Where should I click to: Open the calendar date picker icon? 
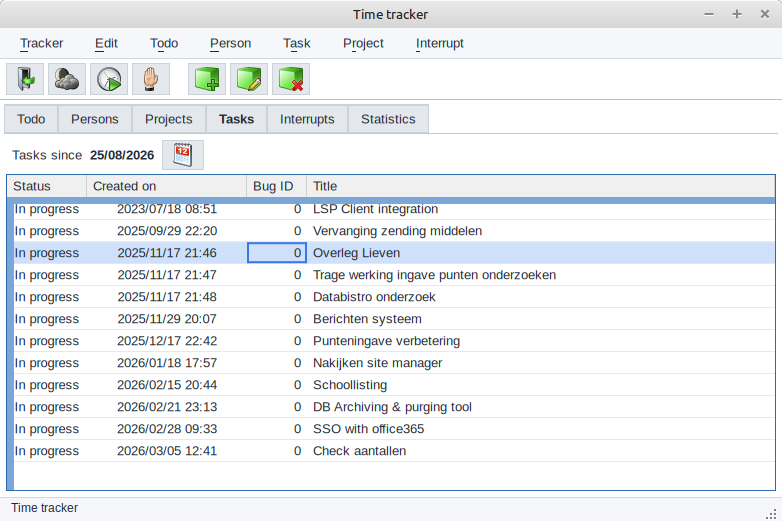click(x=183, y=155)
